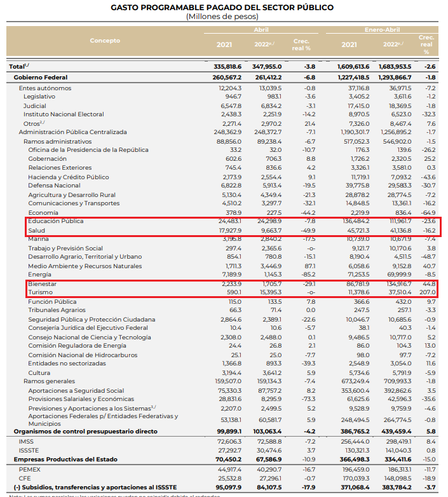Image resolution: width=448 pixels, height=497 pixels.
Task: Select the 'PEMEX' row label
Action: click(x=29, y=468)
